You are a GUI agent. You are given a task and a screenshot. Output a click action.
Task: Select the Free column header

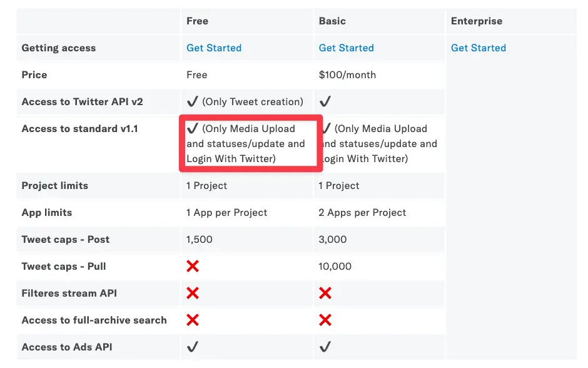pyautogui.click(x=197, y=21)
